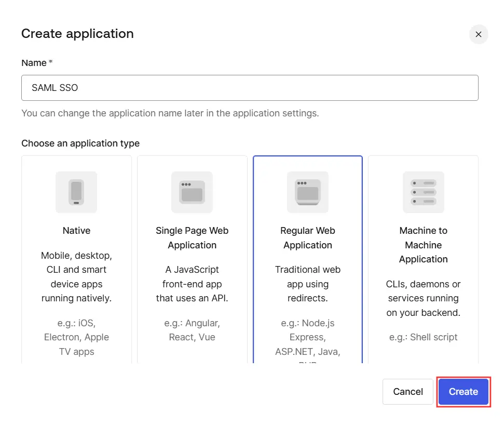The width and height of the screenshot is (504, 425).
Task: Click the Name input field
Action: pos(250,88)
